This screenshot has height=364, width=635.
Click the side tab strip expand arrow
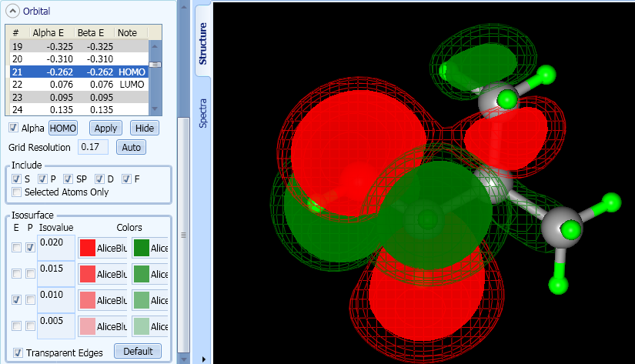204,359
